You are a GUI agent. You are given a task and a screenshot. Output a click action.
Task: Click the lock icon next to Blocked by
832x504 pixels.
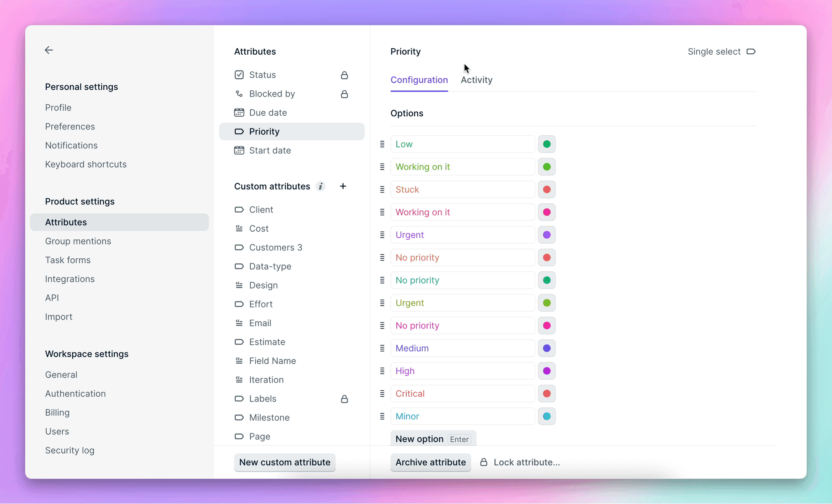(344, 94)
